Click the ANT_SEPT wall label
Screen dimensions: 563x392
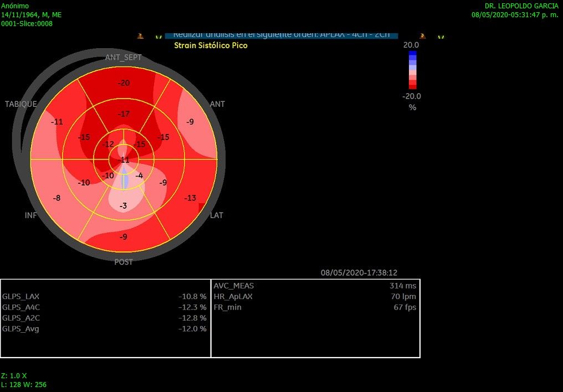click(x=123, y=58)
